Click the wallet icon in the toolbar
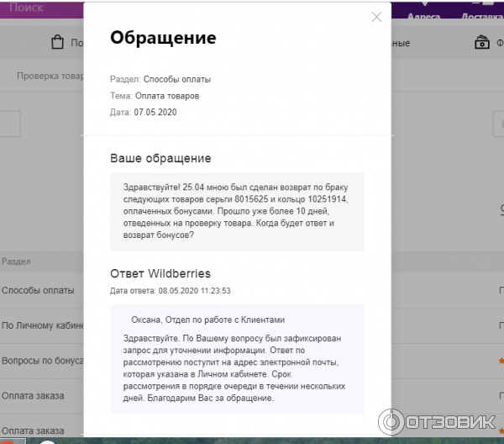This screenshot has height=444, width=504. point(482,42)
